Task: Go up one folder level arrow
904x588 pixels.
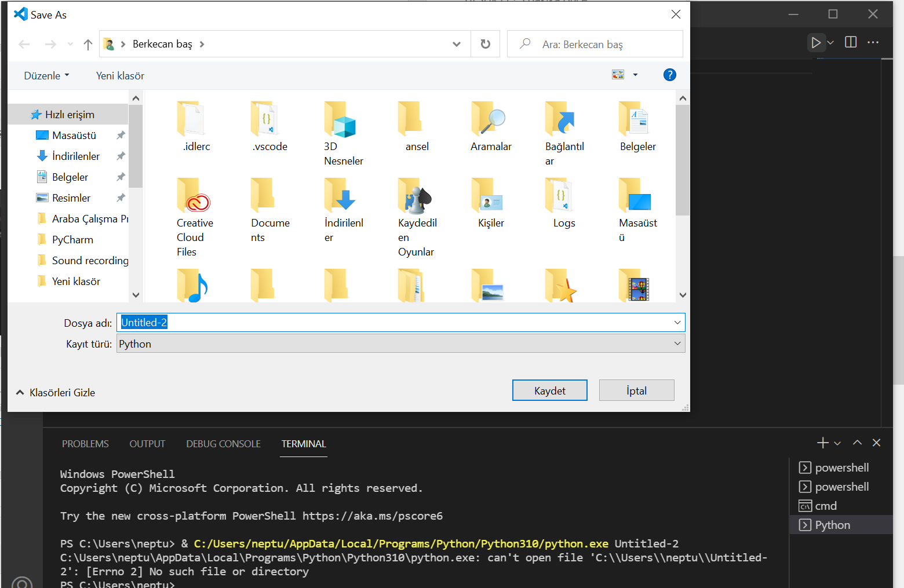Action: pos(88,45)
